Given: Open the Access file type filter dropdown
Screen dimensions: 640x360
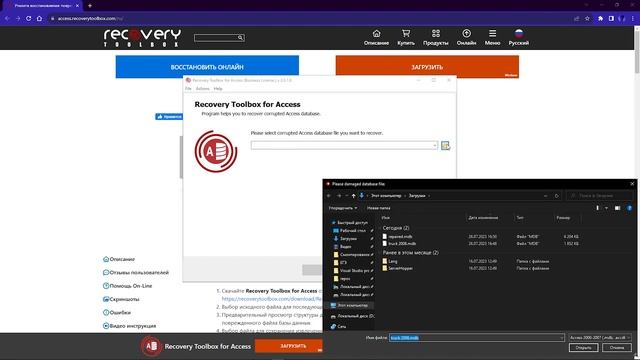Looking at the screenshot, I should click(600, 338).
